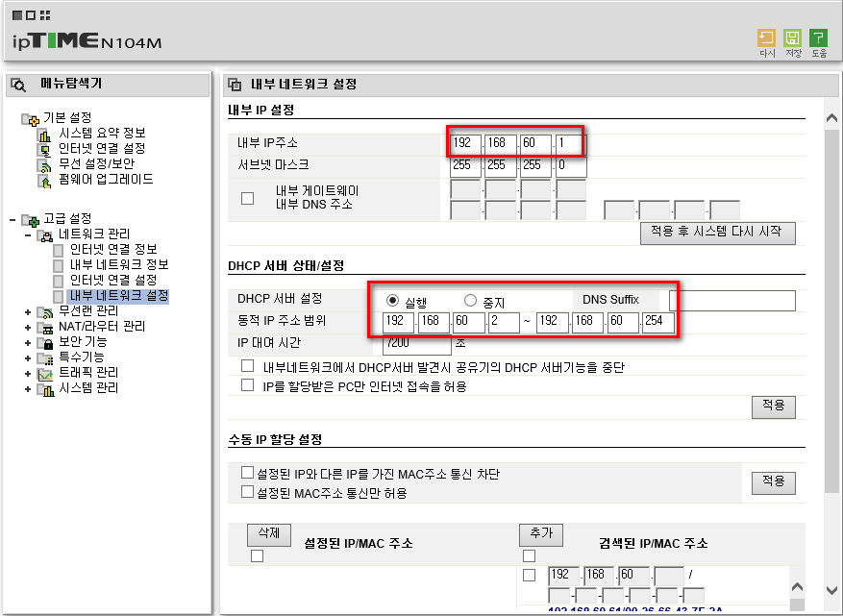Toggle the checkbox beside the manual 192.168.60 entry row

coord(529,575)
